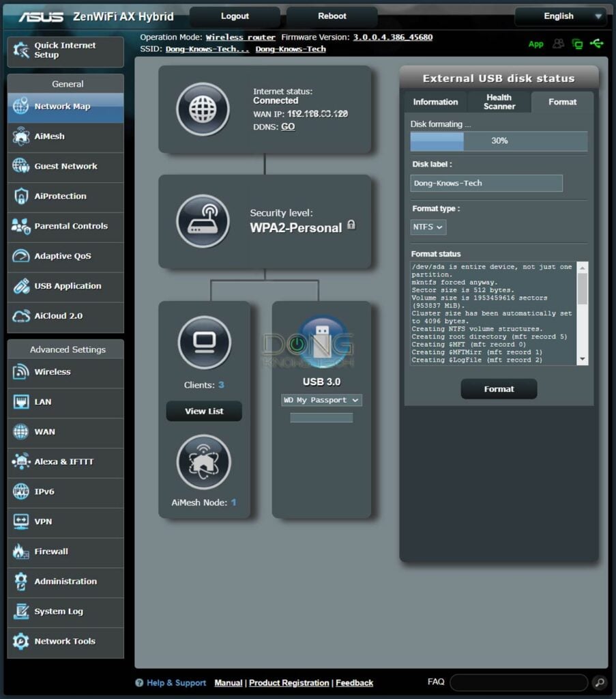Click the AiProtection shield icon

pyautogui.click(x=20, y=196)
